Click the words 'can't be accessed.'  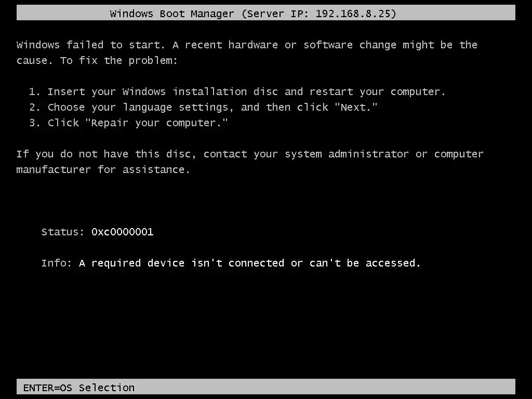[365, 263]
